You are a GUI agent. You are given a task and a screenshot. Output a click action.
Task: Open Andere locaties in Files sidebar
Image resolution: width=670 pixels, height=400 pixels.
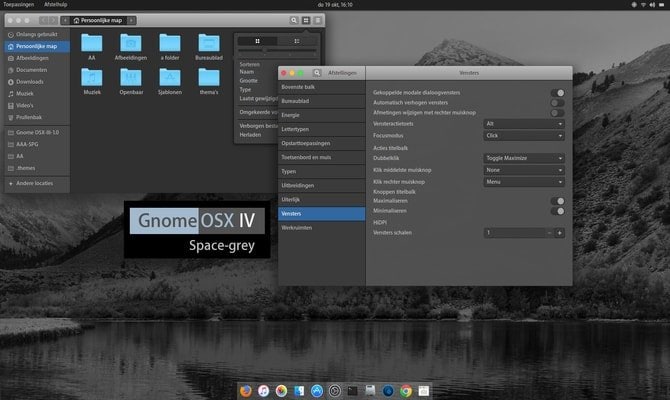point(37,183)
